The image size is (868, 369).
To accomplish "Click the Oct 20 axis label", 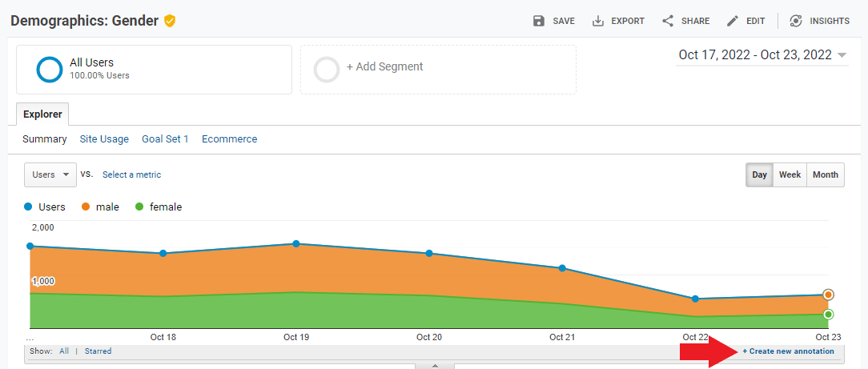I will [x=429, y=337].
